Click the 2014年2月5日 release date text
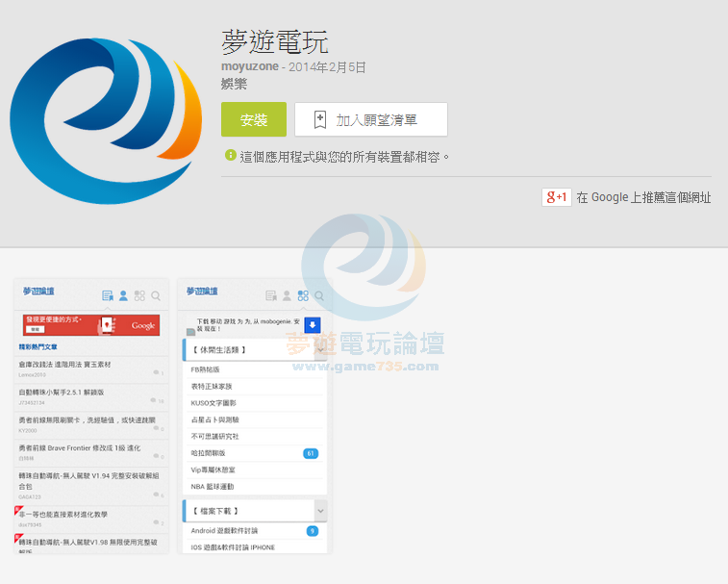 tap(327, 67)
